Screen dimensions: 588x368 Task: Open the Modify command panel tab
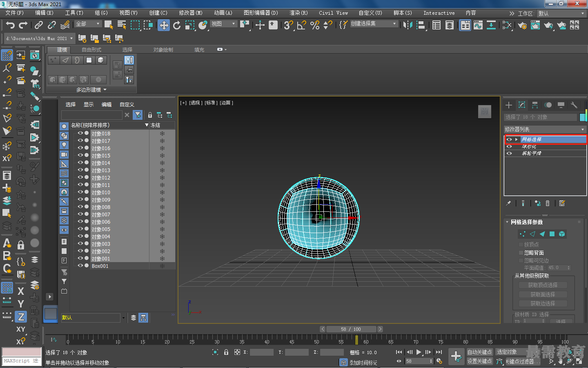coord(522,105)
